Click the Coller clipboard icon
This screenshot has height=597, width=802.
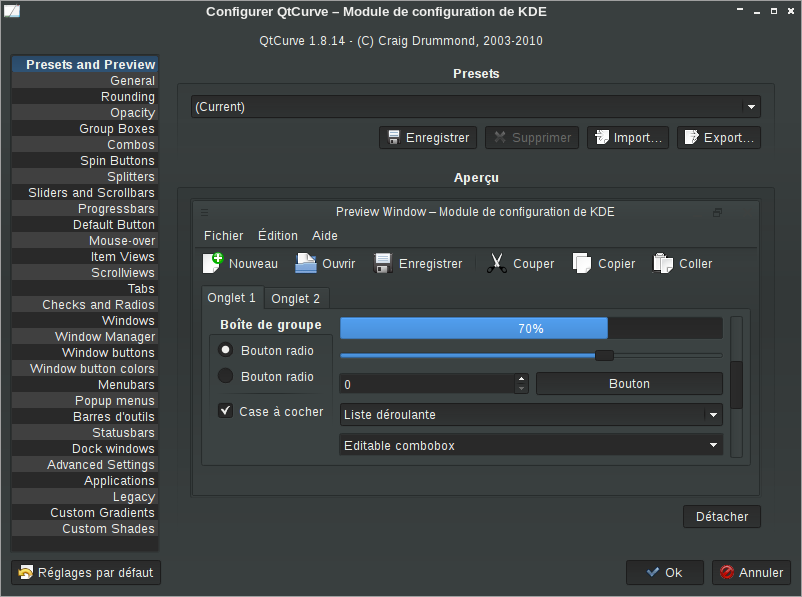(663, 263)
